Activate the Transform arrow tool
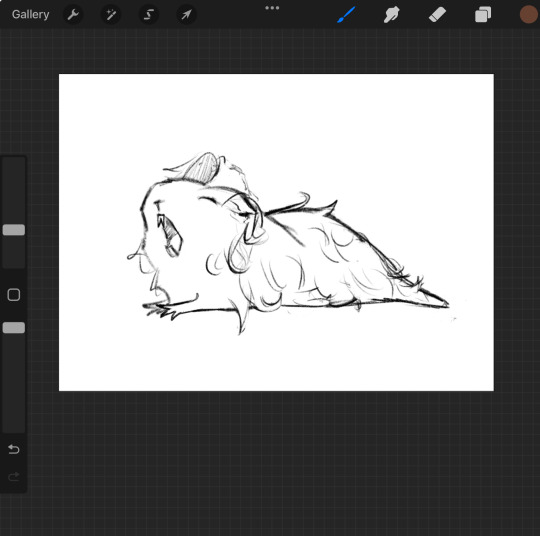Viewport: 540px width, 536px height. pyautogui.click(x=186, y=15)
